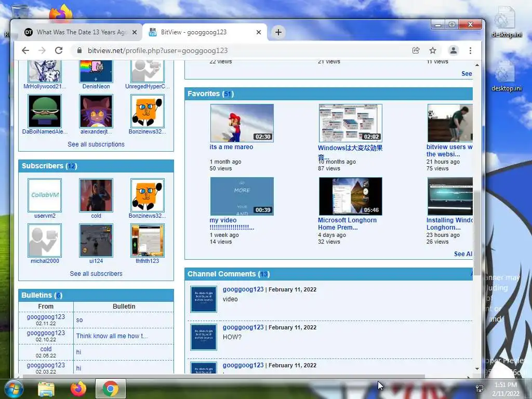Open the Chrome profile avatar icon
The image size is (532, 399).
[453, 50]
